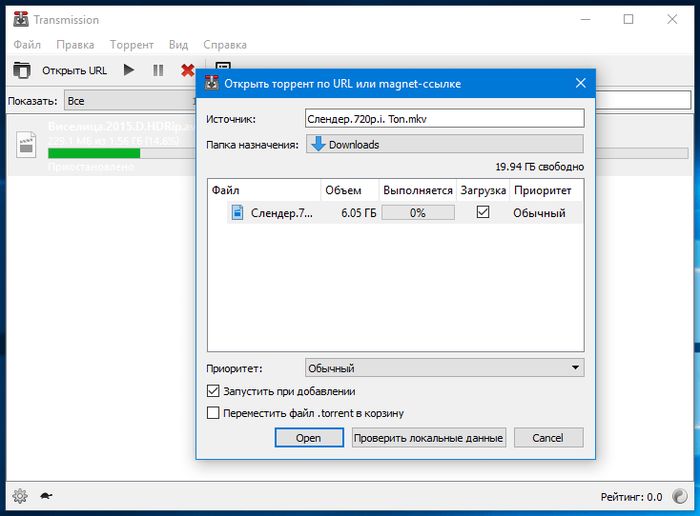Viewport: 700px width, 516px height.
Task: Open the Справка menu
Action: click(224, 45)
